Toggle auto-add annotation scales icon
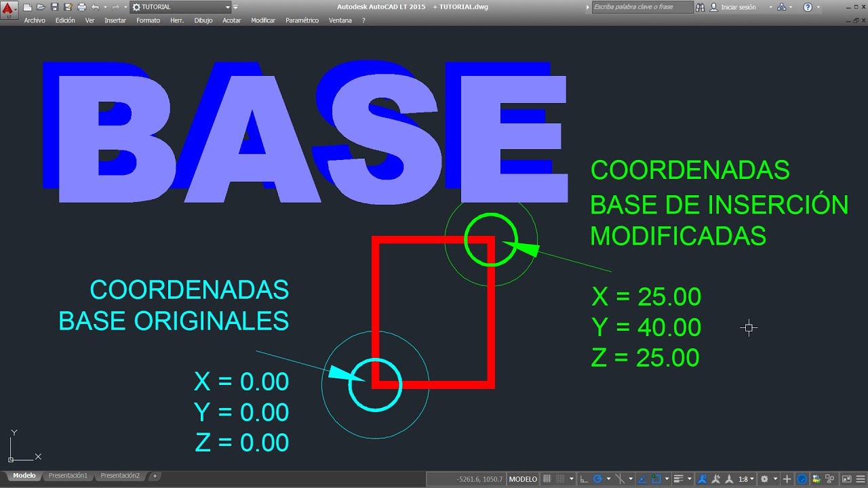This screenshot has width=868, height=488. click(715, 479)
